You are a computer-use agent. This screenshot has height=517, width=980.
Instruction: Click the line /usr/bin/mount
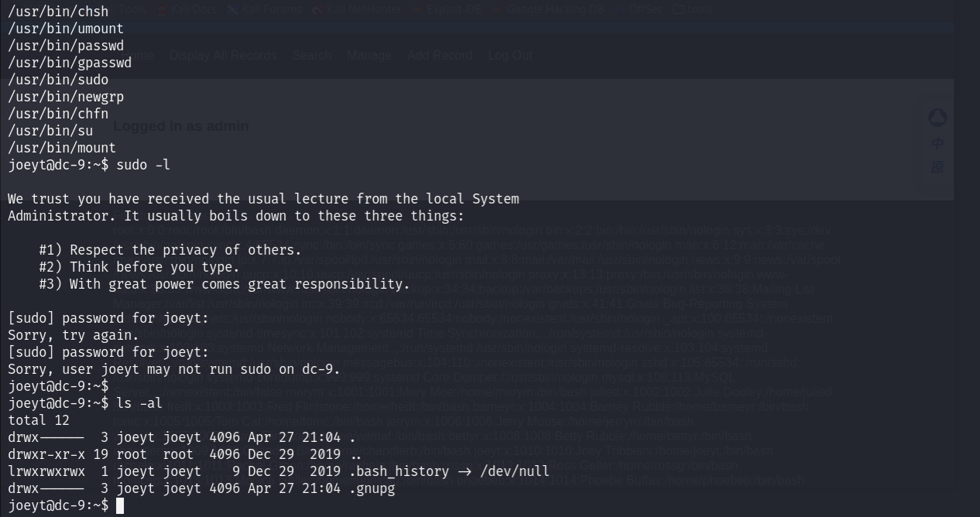(62, 148)
